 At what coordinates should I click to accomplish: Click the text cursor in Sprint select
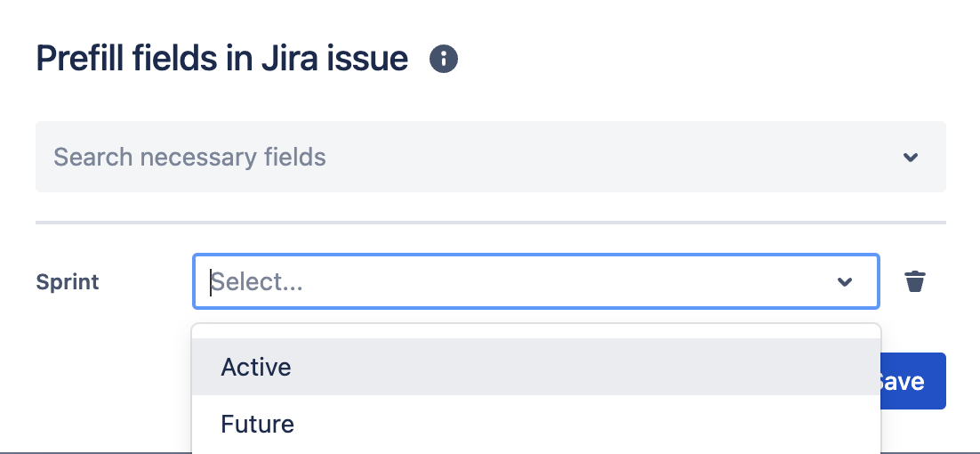tap(212, 282)
